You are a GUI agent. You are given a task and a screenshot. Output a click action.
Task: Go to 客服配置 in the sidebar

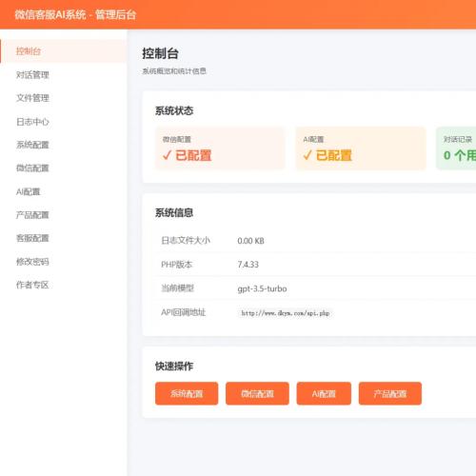[x=64, y=238]
